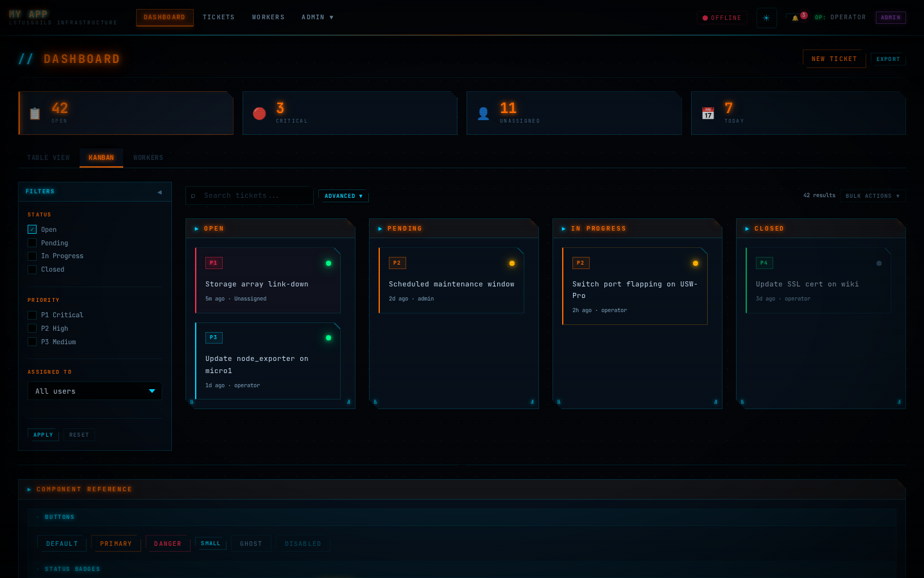
Task: Toggle the sun theme icon button
Action: pyautogui.click(x=766, y=18)
